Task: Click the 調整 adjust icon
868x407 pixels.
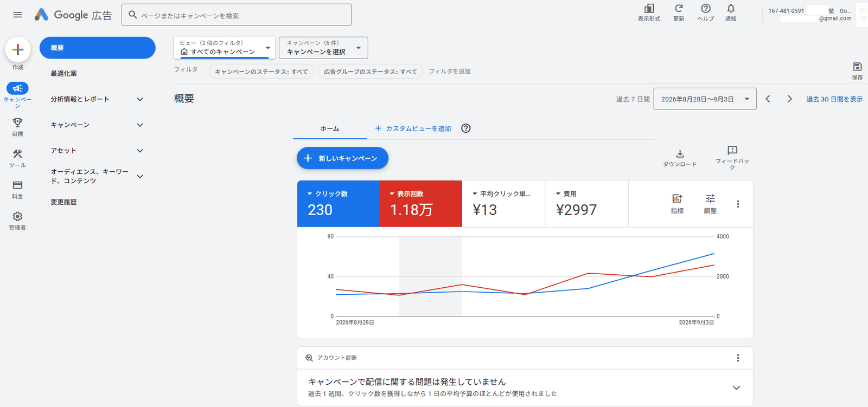Action: coord(710,198)
